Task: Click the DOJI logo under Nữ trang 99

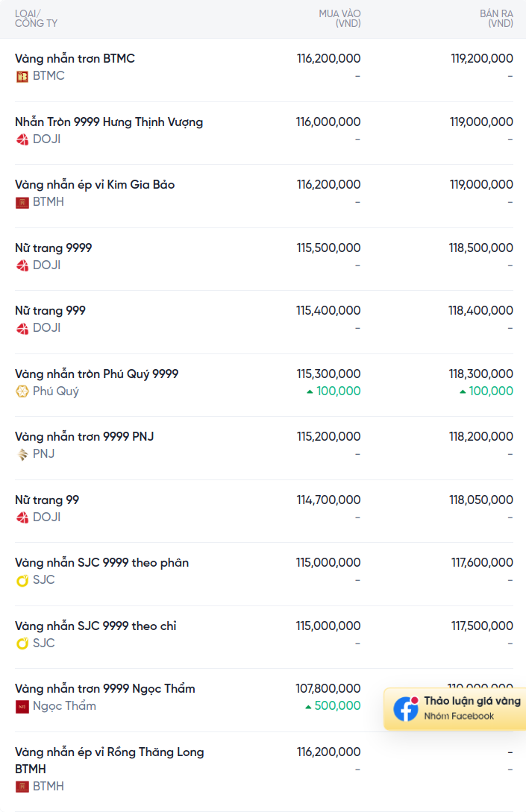Action: pos(22,517)
